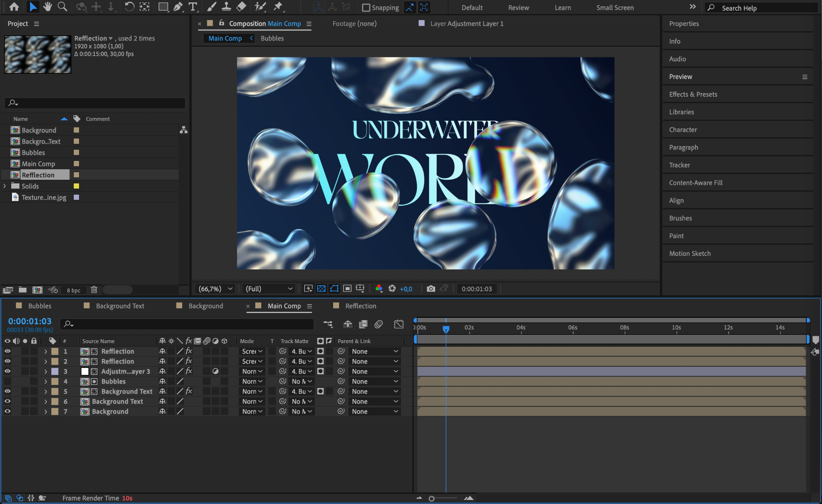Viewport: 822px width, 504px height.
Task: Enable the Snapping checkbox
Action: pyautogui.click(x=366, y=8)
